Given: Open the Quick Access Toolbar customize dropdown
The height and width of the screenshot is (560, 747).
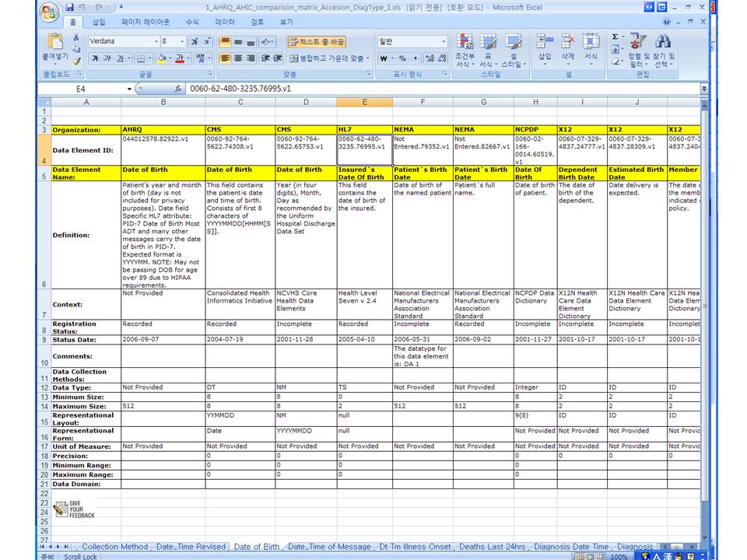Looking at the screenshot, I should (121, 7).
